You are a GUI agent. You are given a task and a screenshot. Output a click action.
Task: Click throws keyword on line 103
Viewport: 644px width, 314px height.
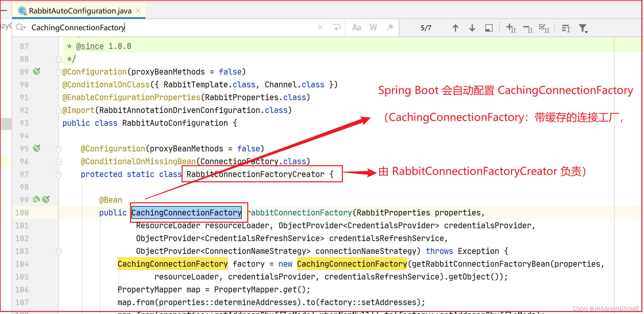tap(439, 251)
